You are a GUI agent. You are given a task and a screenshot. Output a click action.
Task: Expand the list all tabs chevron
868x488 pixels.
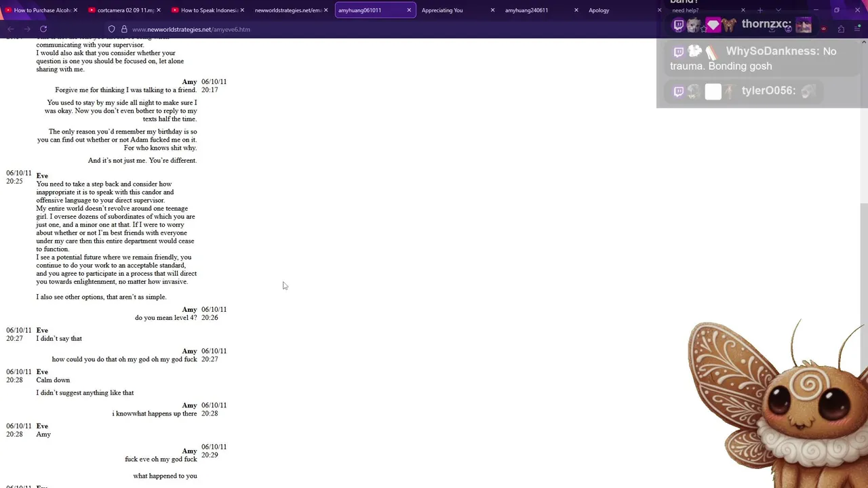(x=778, y=10)
